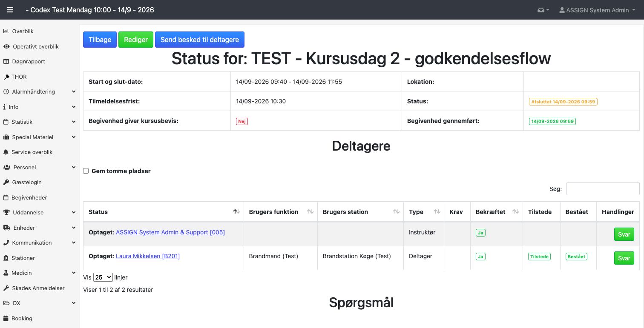Open ASSIGN System Admin user dropdown
This screenshot has width=644, height=328.
(x=597, y=10)
